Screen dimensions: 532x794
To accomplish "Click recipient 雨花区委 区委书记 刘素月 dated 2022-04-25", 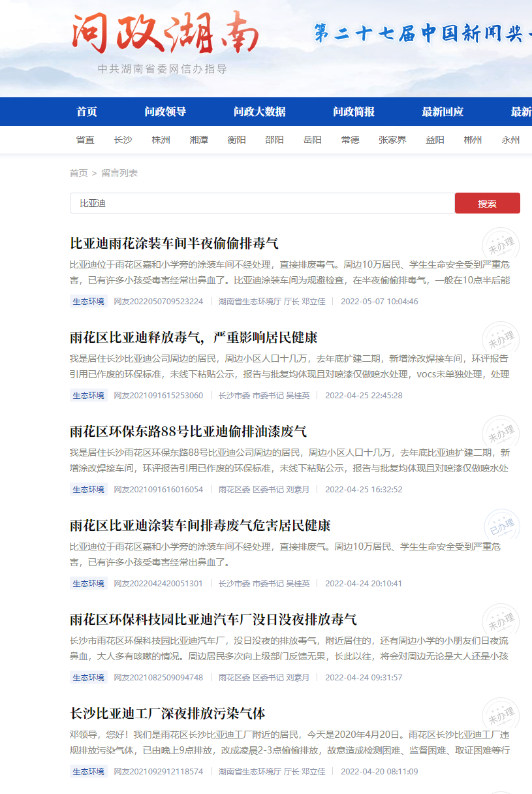I will point(264,490).
